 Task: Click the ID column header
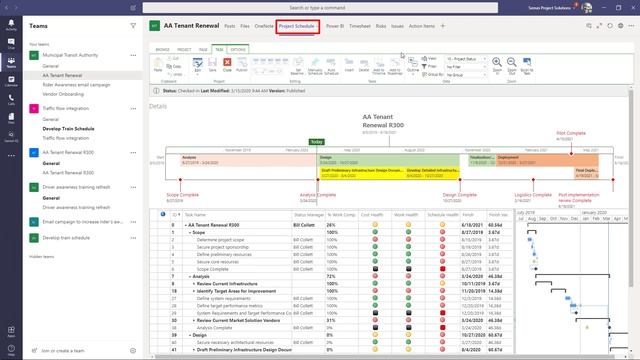[176, 215]
